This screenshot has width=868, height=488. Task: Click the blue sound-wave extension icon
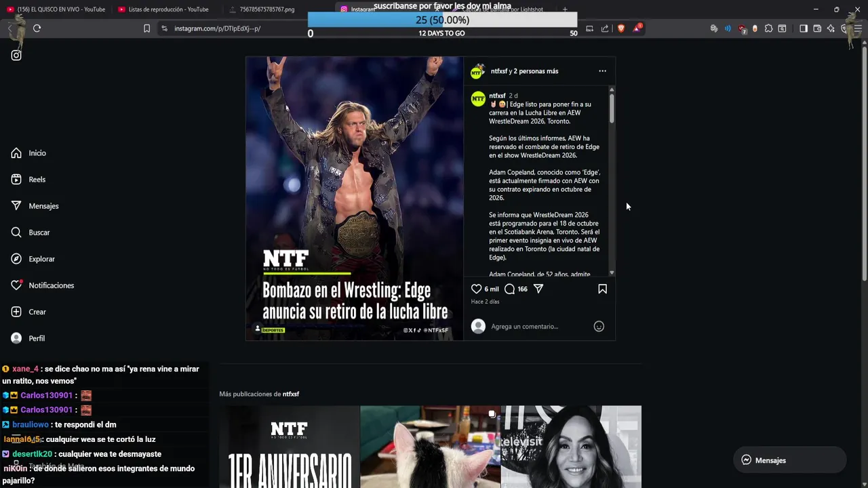pos(728,28)
